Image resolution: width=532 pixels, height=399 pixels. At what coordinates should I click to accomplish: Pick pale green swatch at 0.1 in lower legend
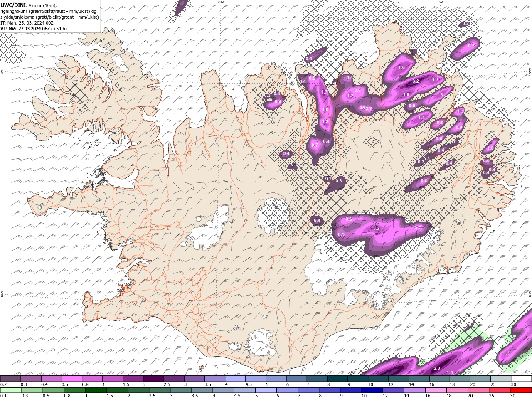pyautogui.click(x=10, y=390)
